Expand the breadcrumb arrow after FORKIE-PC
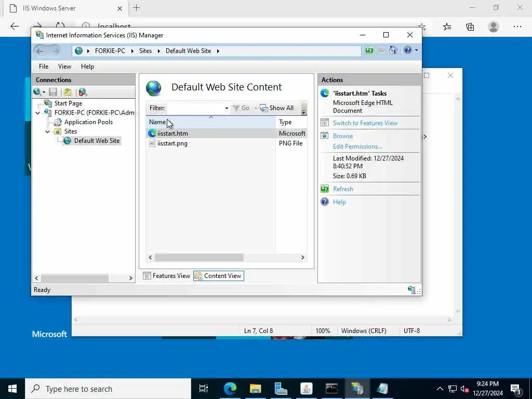The height and width of the screenshot is (399, 532). tap(132, 51)
